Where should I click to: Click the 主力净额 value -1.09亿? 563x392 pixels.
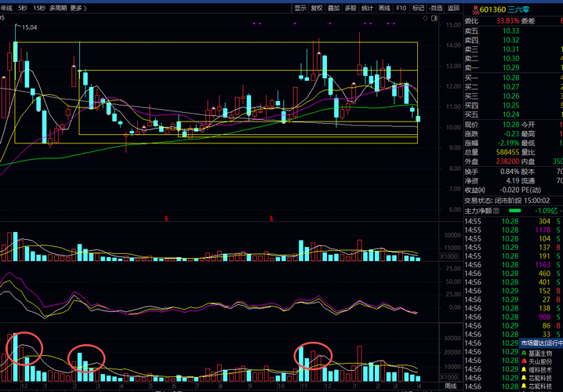[546, 211]
